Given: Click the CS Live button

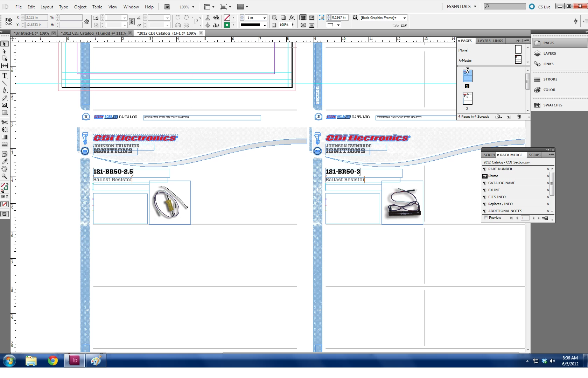Looking at the screenshot, I should click(540, 7).
